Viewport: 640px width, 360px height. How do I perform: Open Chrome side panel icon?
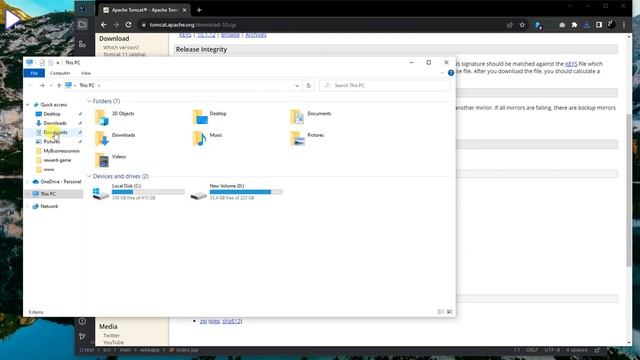599,25
